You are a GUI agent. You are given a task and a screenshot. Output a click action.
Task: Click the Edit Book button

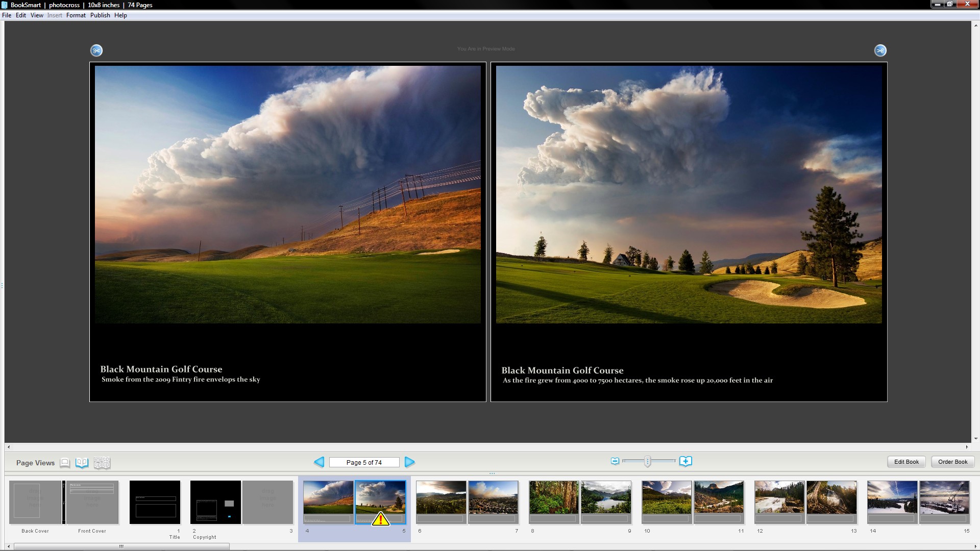pos(906,462)
